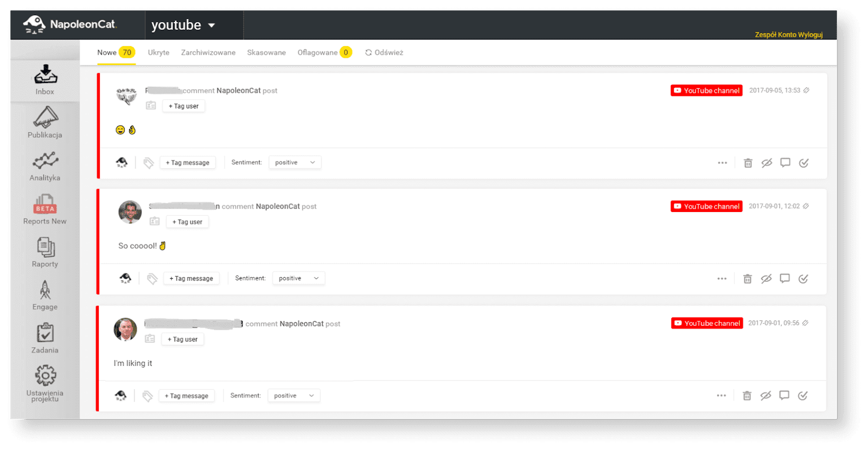The image size is (868, 450).
Task: Open the Engage rocket section
Action: point(45,295)
